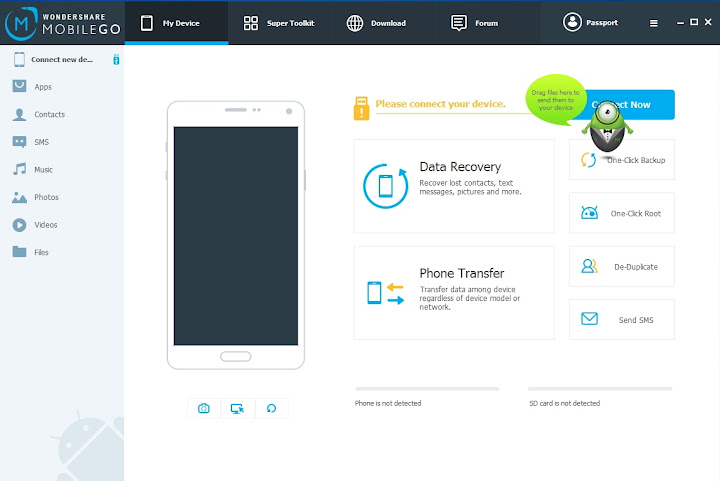The height and width of the screenshot is (481, 720).
Task: Click the Videos play icon
Action: [x=19, y=225]
